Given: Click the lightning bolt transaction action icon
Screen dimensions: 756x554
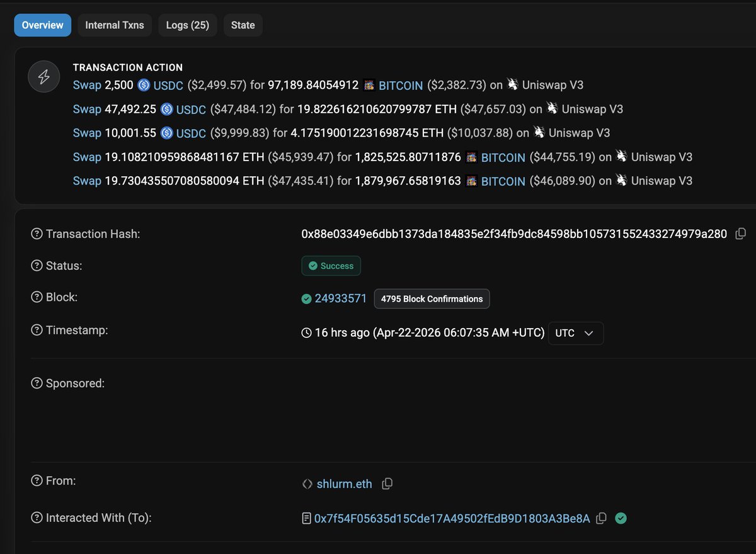Looking at the screenshot, I should tap(44, 77).
